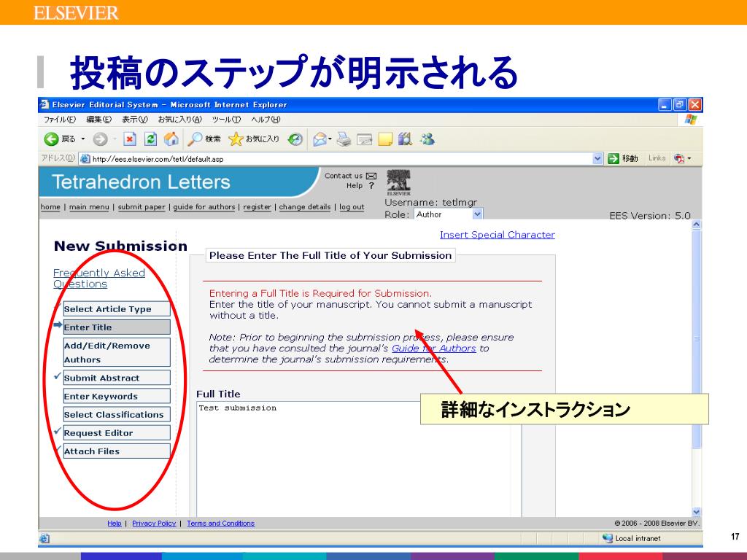Open the Back button history arrow

point(83,139)
